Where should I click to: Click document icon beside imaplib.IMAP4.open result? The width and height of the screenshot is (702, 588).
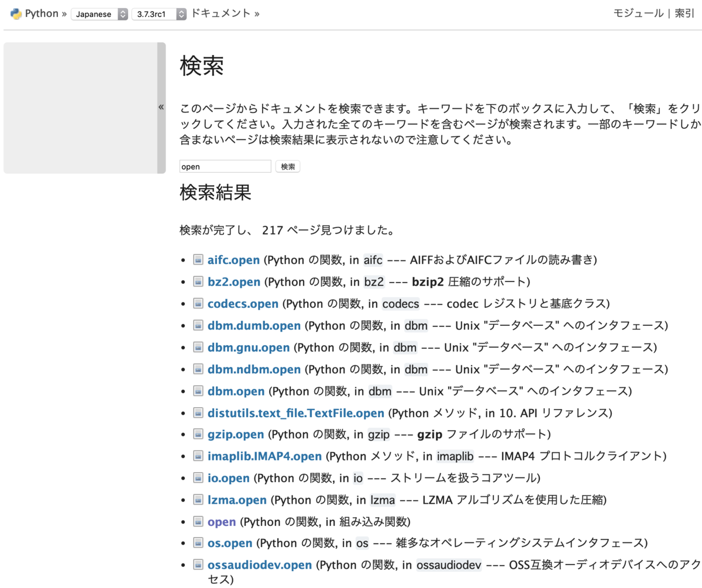198,456
